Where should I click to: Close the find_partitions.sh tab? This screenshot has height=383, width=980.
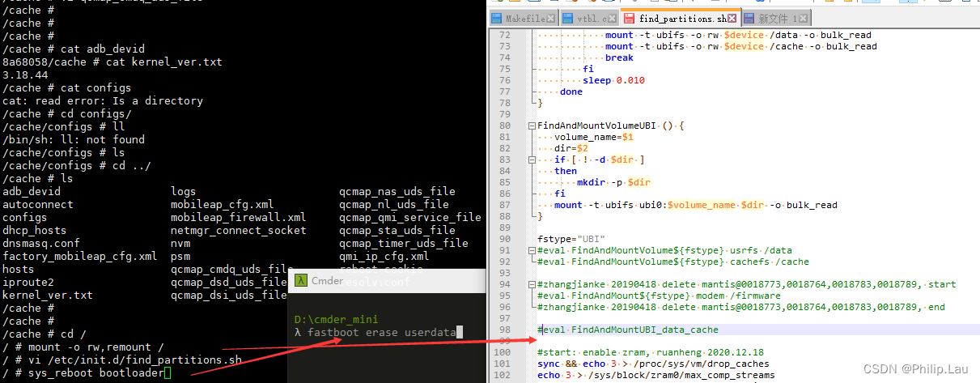click(x=733, y=18)
